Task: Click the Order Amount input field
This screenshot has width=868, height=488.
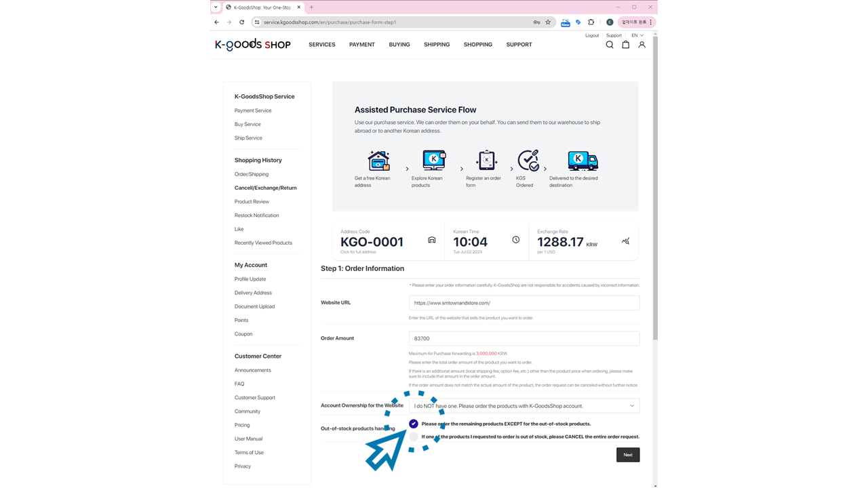Action: pyautogui.click(x=524, y=338)
